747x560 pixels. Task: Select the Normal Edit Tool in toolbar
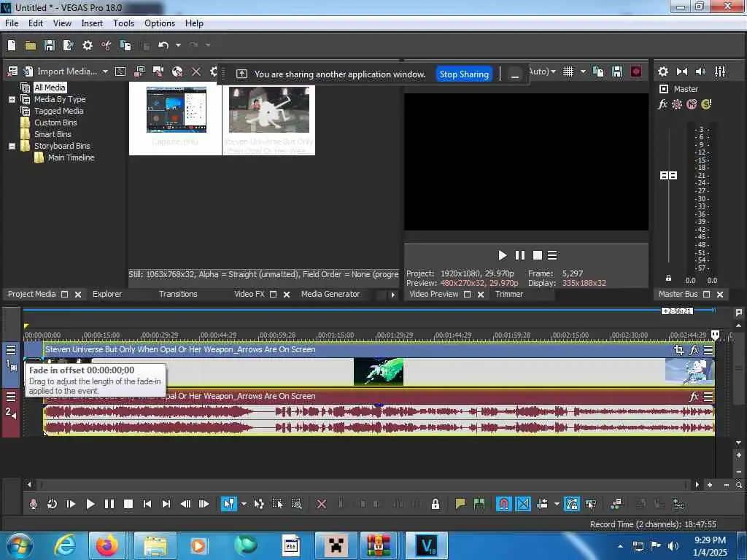pyautogui.click(x=228, y=504)
